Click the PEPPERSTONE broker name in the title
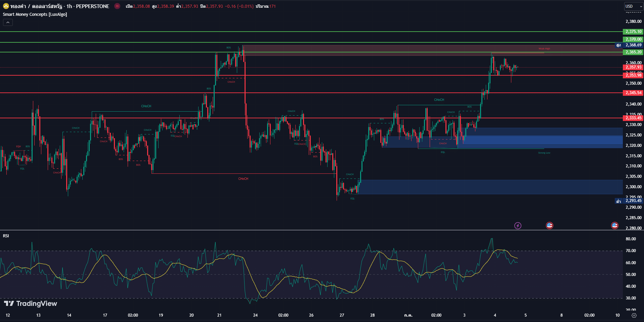 pyautogui.click(x=93, y=6)
